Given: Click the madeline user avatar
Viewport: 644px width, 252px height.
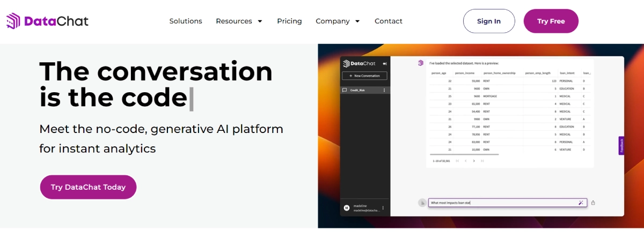Looking at the screenshot, I should 347,207.
